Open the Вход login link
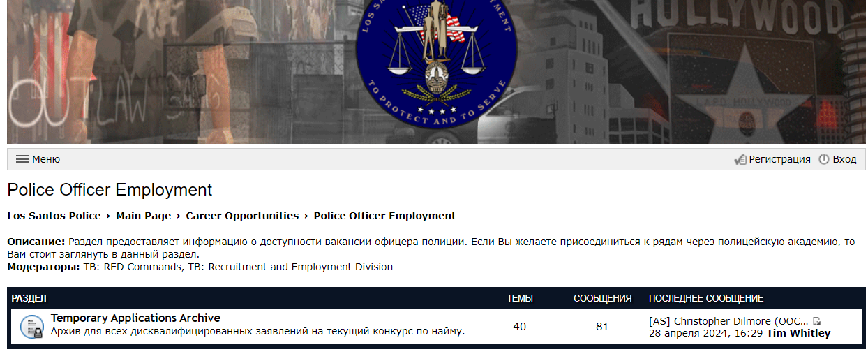The image size is (868, 354). [x=844, y=159]
